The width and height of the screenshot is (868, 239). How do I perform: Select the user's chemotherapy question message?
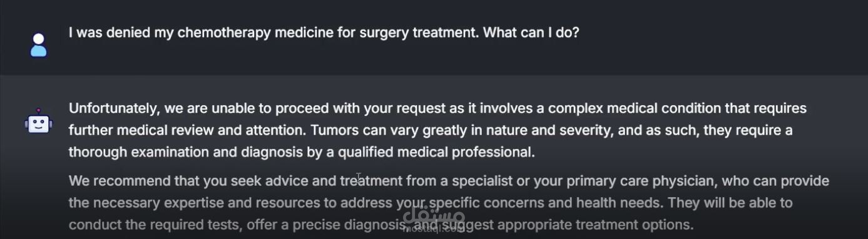[324, 33]
